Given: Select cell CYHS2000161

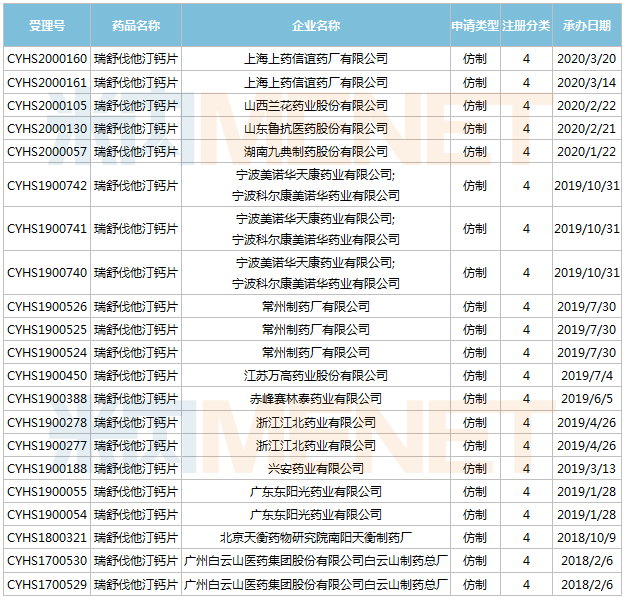Looking at the screenshot, I should [x=47, y=82].
